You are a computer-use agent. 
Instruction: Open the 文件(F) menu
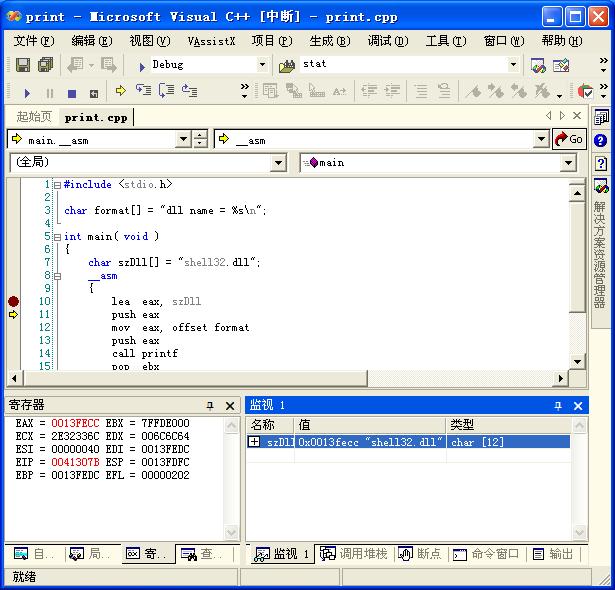[x=34, y=41]
